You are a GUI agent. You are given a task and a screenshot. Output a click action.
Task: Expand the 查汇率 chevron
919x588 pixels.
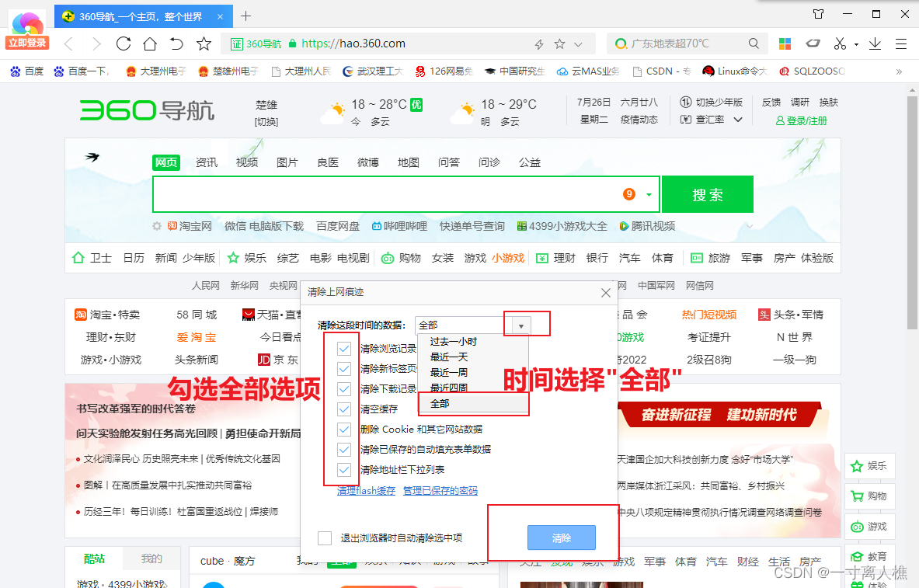[x=738, y=120]
